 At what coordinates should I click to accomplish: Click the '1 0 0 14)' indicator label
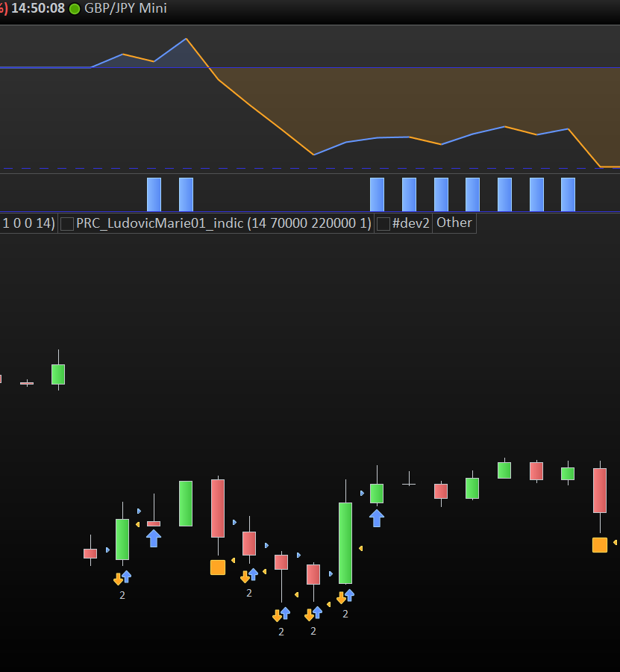tap(28, 223)
